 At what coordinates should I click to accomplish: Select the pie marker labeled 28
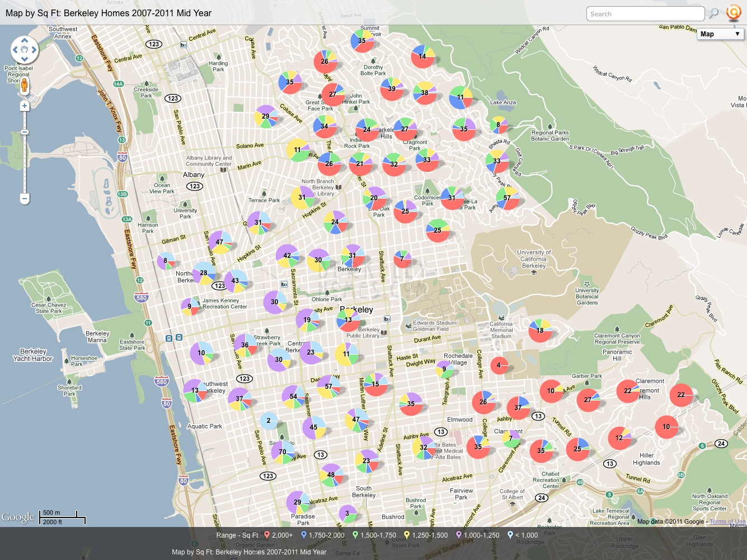click(204, 273)
